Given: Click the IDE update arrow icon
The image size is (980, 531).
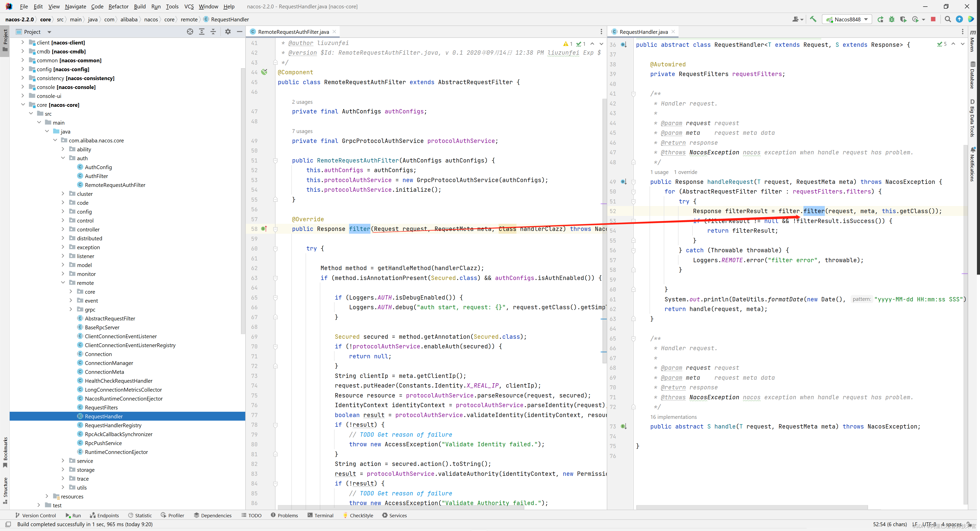Looking at the screenshot, I should [959, 19].
